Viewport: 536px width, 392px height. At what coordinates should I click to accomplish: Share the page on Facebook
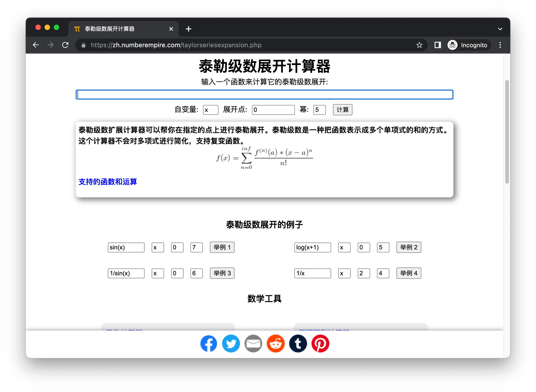(209, 343)
